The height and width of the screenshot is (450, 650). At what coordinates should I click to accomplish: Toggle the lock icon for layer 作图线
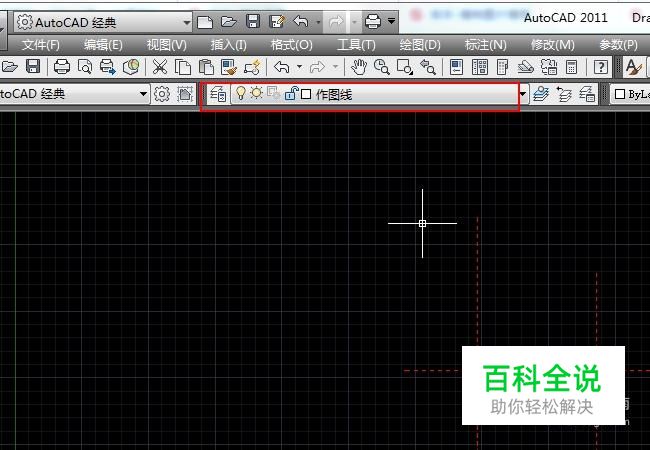[x=291, y=94]
